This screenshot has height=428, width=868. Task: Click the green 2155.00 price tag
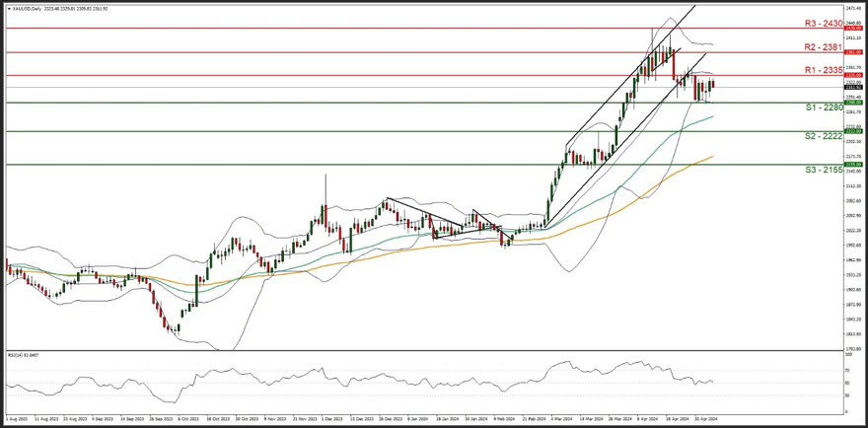point(852,165)
